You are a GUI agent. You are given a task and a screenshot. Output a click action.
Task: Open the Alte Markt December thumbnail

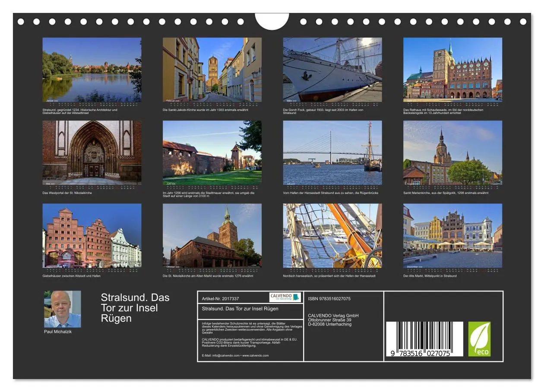click(453, 236)
